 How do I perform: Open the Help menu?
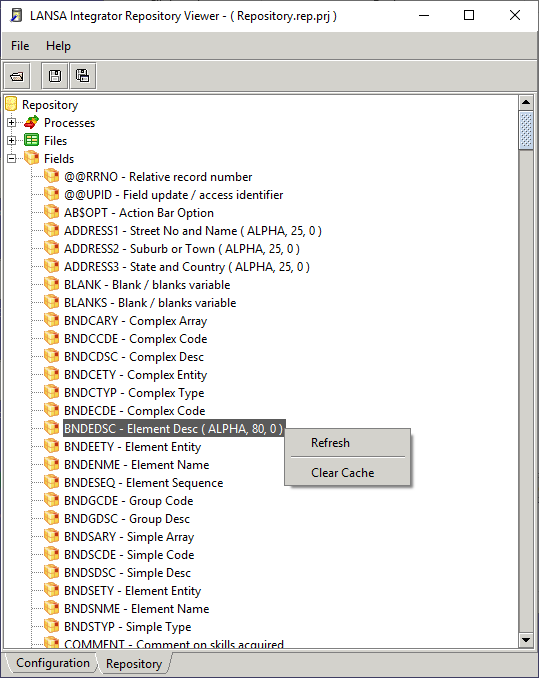[58, 46]
